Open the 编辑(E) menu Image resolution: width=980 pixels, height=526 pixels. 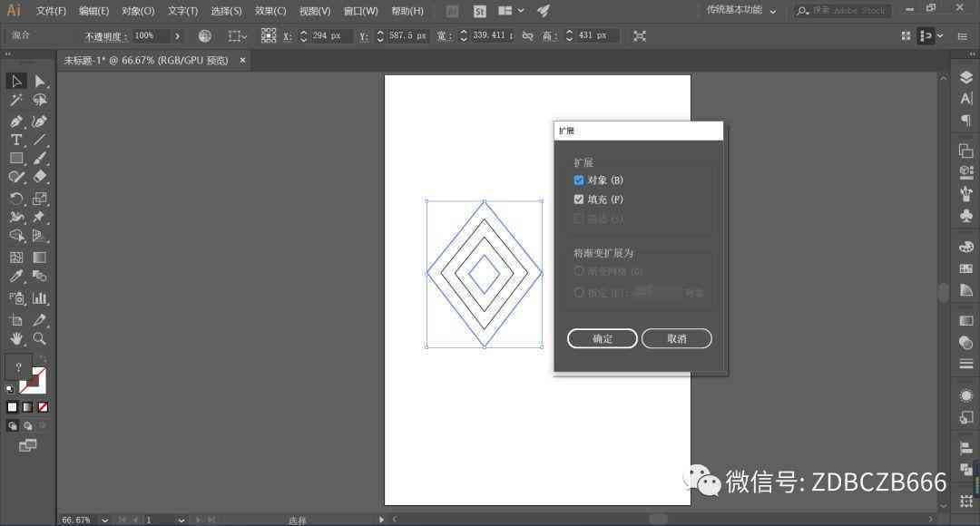tap(93, 11)
